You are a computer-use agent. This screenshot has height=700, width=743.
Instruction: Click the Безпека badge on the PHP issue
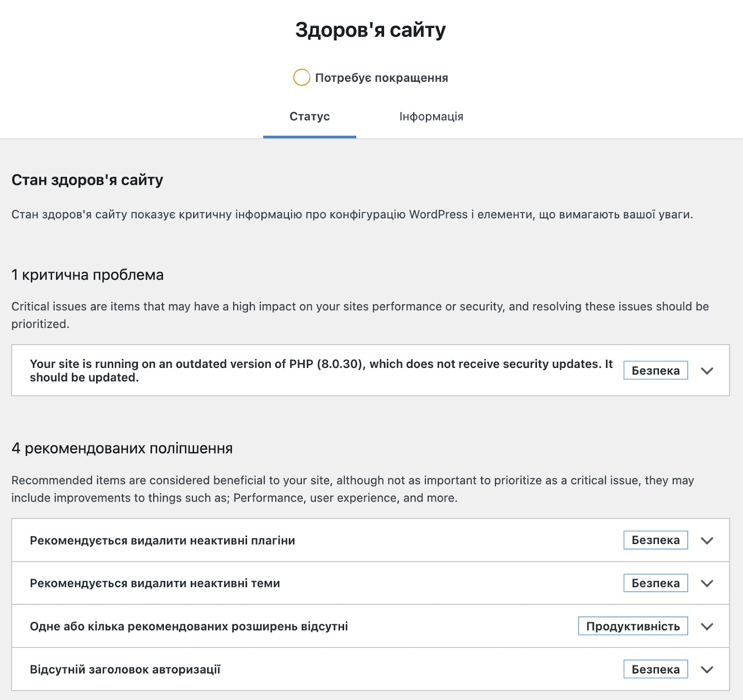[655, 370]
